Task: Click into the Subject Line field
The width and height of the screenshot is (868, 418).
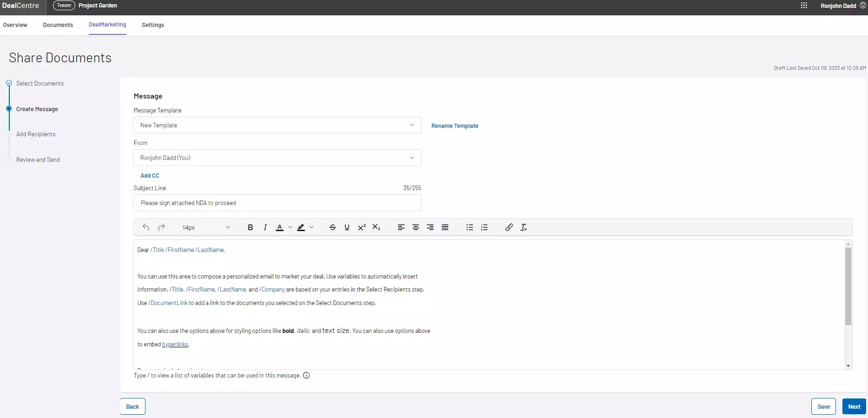Action: click(277, 203)
